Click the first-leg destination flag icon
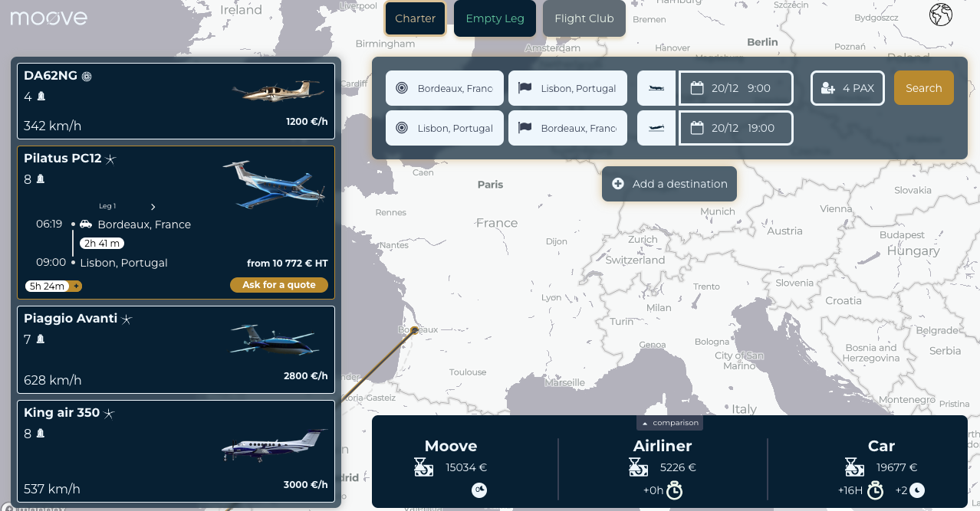 click(525, 88)
